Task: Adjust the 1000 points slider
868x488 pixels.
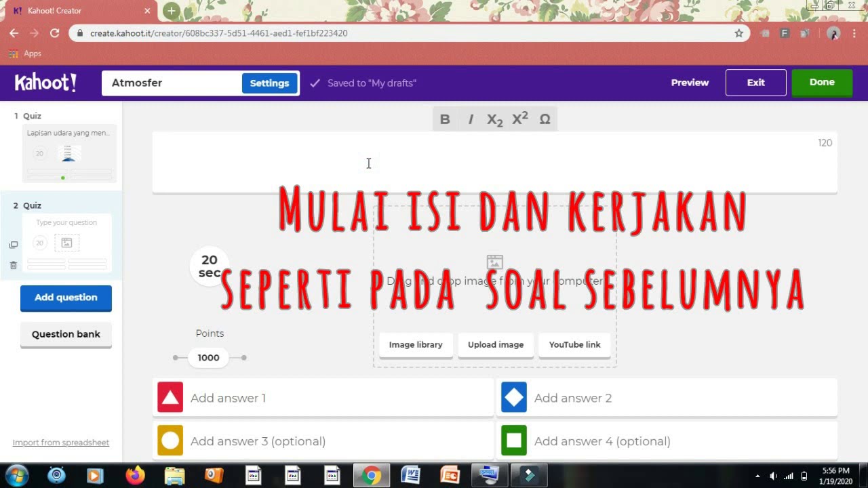Action: pos(209,358)
